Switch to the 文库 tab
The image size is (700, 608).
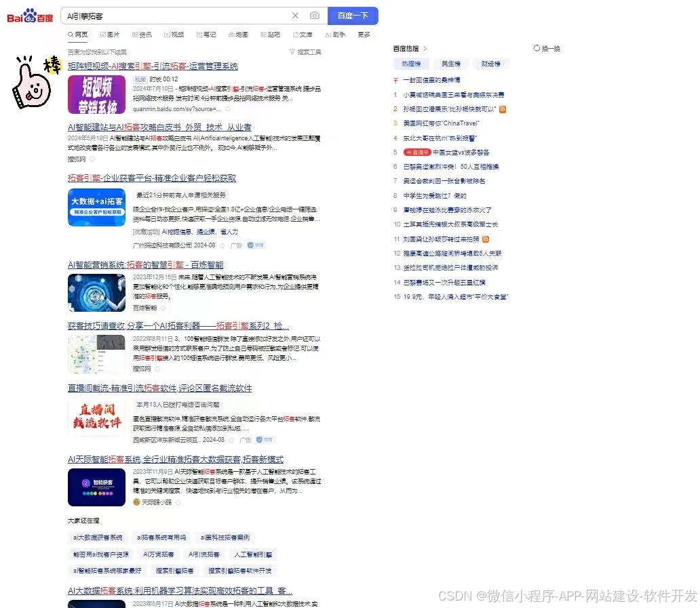(303, 35)
